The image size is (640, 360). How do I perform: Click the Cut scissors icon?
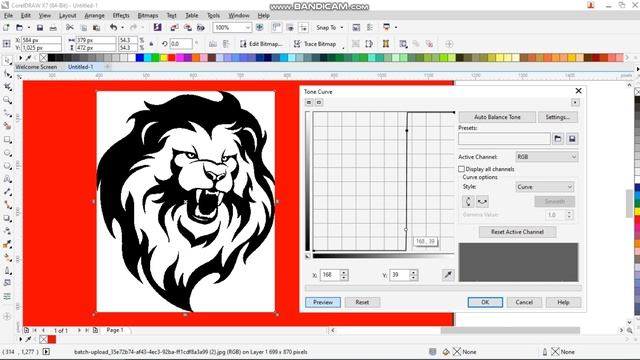coord(70,27)
